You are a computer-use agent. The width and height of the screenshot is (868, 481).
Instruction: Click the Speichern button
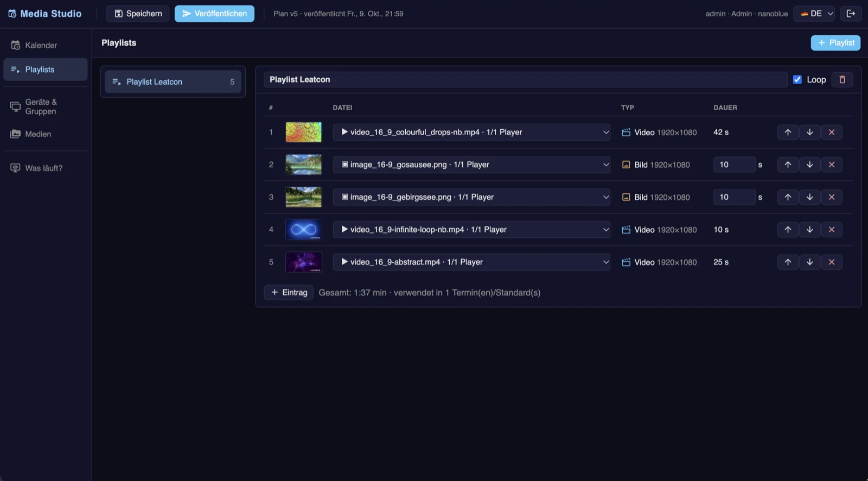pyautogui.click(x=138, y=14)
